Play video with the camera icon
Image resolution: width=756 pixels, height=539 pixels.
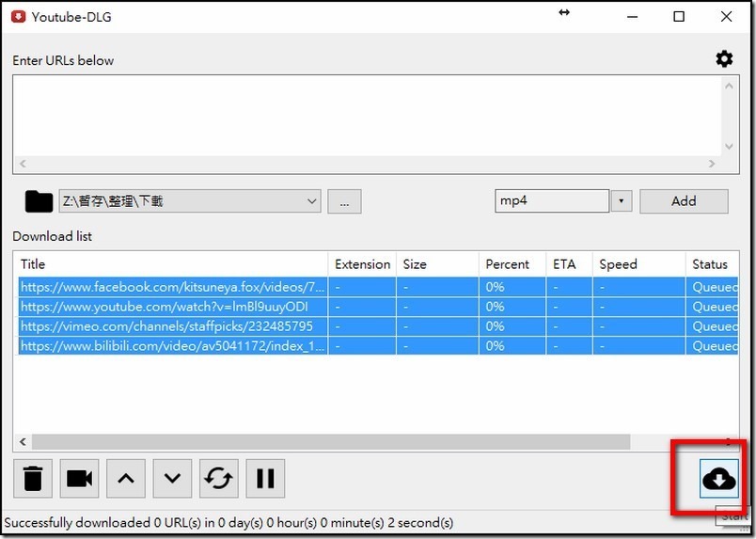pyautogui.click(x=80, y=478)
